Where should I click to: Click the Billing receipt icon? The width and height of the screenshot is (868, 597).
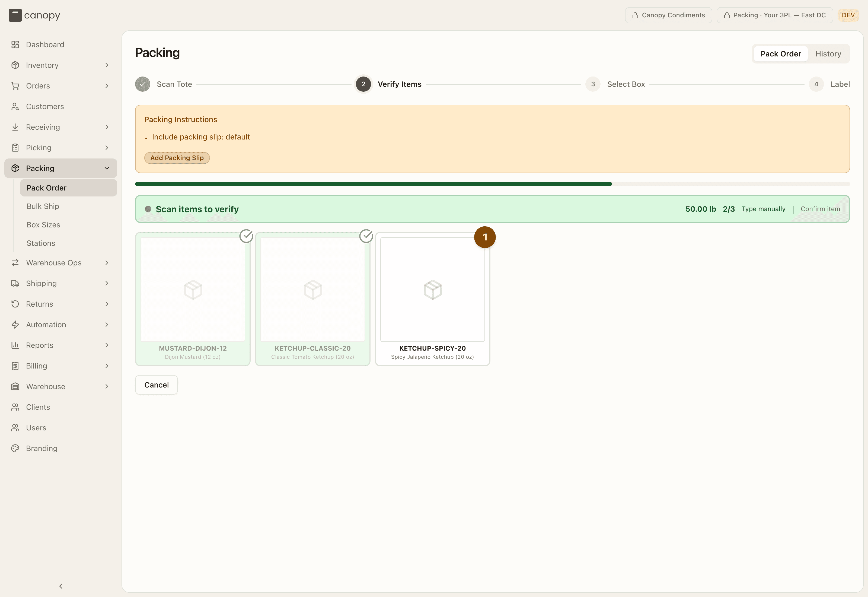15,366
